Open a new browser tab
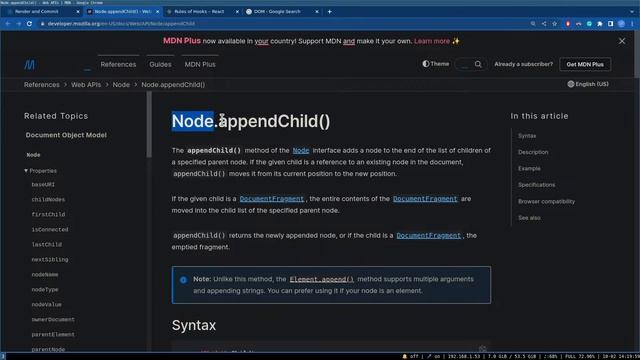The width and height of the screenshot is (640, 360). pyautogui.click(x=329, y=11)
